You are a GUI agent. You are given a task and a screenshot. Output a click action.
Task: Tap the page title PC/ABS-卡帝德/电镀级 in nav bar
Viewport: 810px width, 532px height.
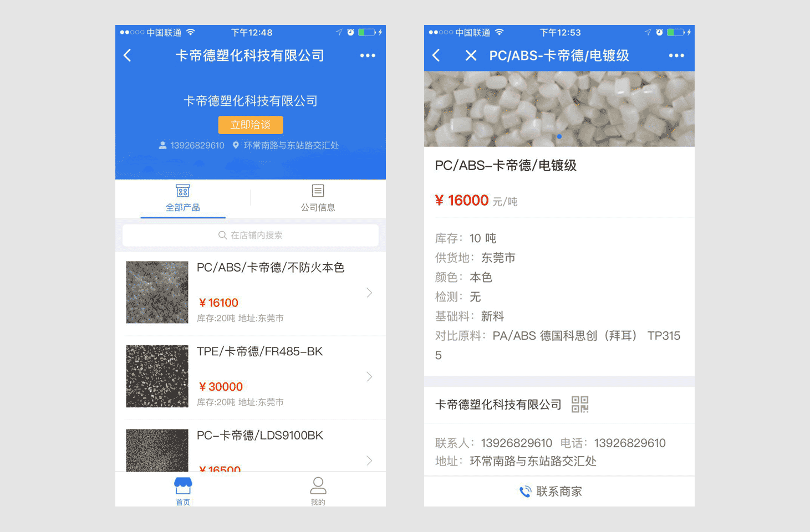tap(559, 55)
